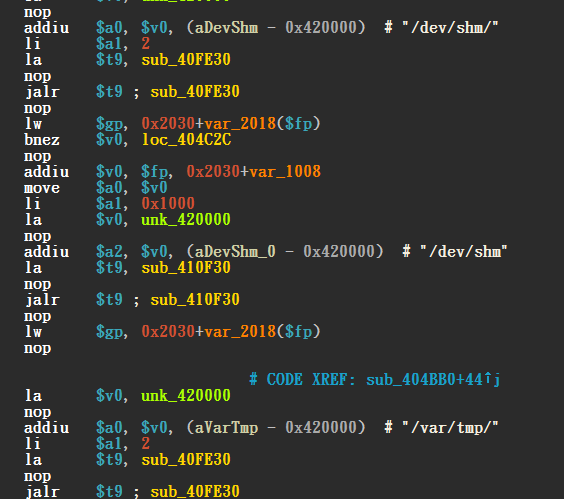Screen dimensions: 564x499
Task: Click sub_410F30 comment after jalr $t9
Action: coord(195,300)
